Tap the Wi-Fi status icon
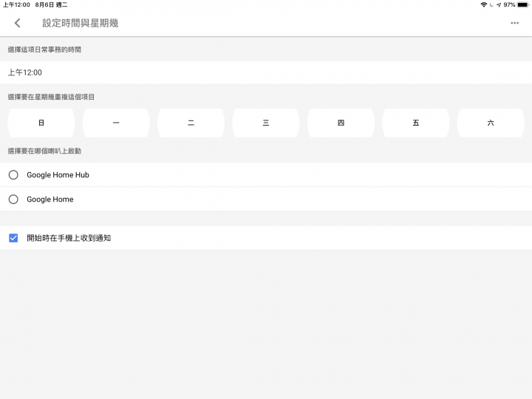 pos(484,4)
